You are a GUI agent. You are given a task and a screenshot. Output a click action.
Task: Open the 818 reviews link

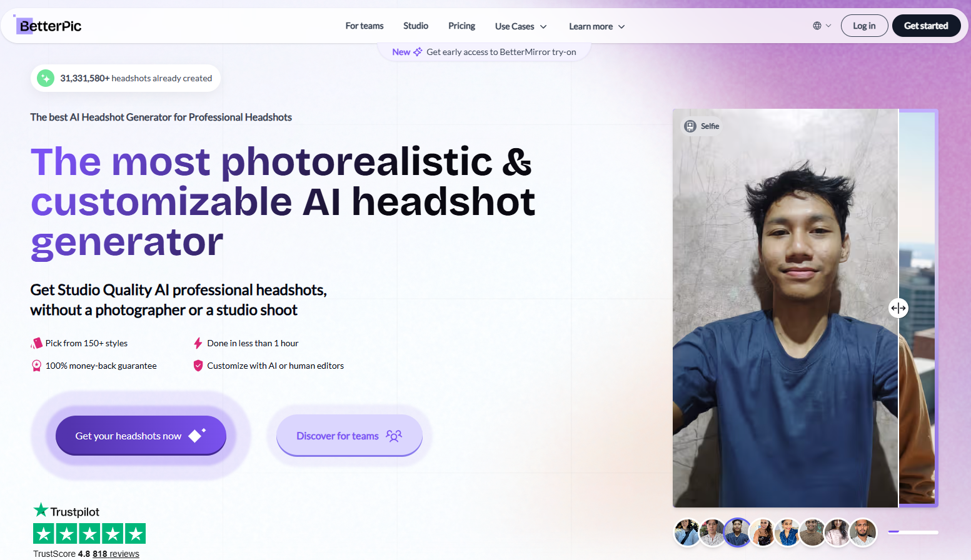click(116, 554)
